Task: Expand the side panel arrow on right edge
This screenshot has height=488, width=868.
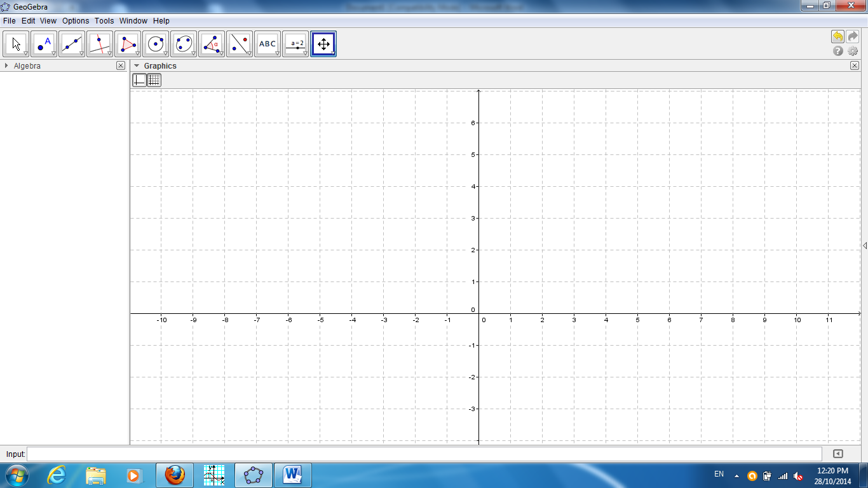Action: tap(864, 245)
